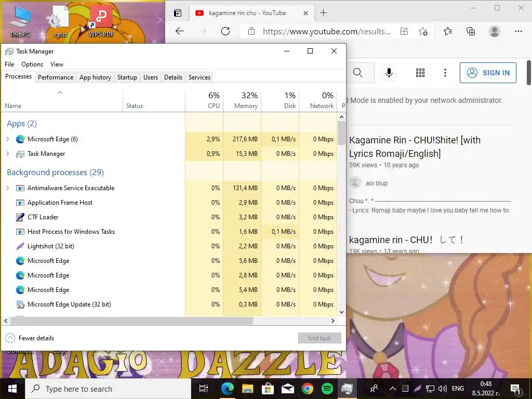This screenshot has width=532, height=399.
Task: Open WPS PDF desktop shortcut
Action: coord(101,22)
